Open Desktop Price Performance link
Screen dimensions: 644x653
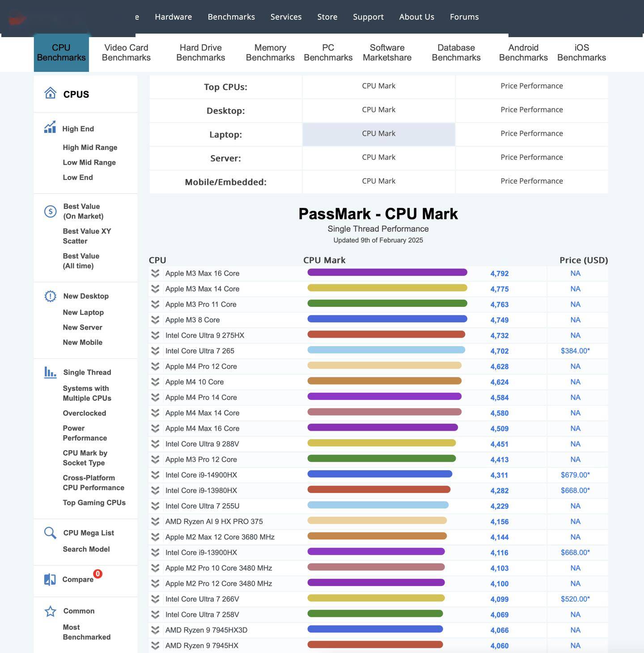[532, 110]
